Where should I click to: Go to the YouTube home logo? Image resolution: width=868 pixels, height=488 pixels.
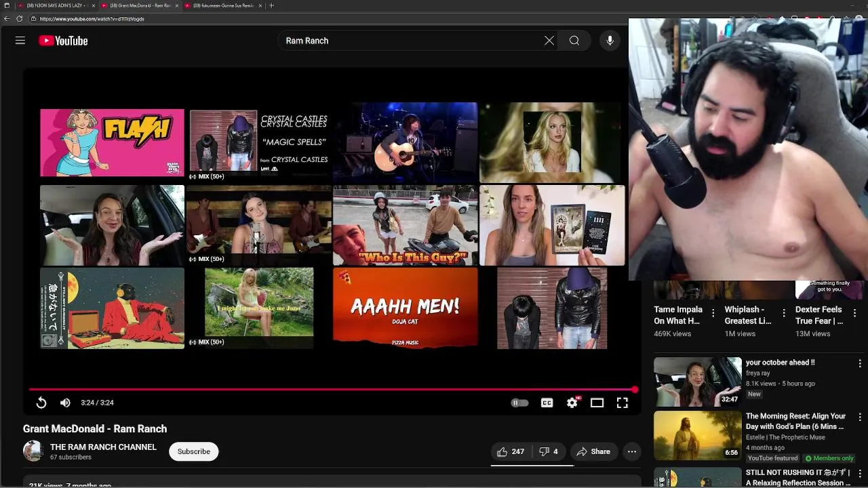pyautogui.click(x=63, y=41)
